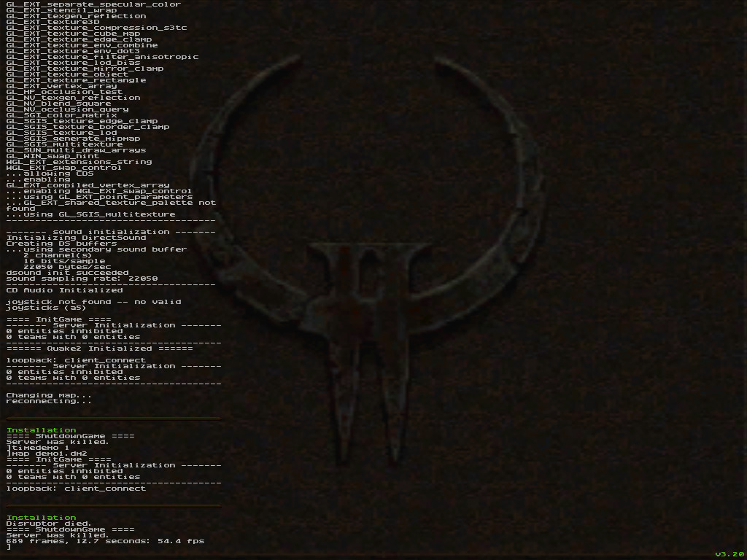747x560 pixels.
Task: Click the 'dsound init succeeded' message
Action: click(x=67, y=273)
